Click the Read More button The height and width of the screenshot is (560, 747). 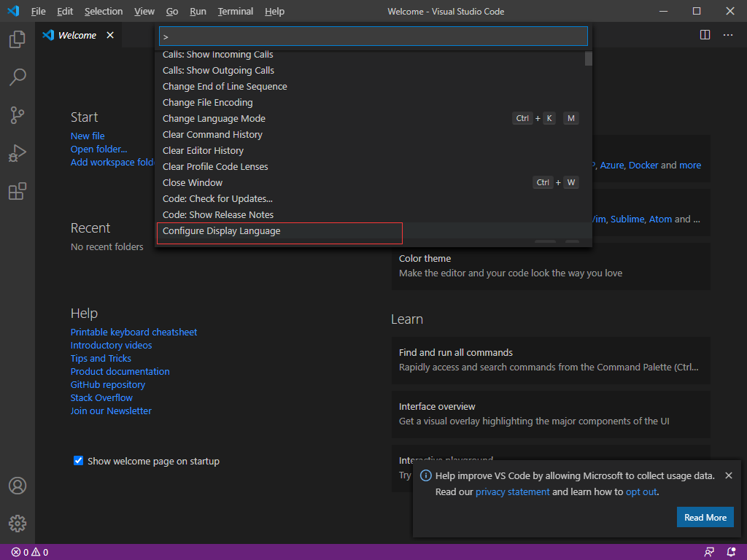705,517
